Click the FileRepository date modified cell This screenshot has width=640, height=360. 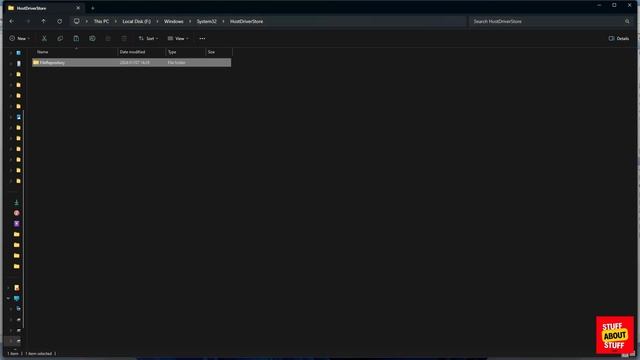pos(134,62)
